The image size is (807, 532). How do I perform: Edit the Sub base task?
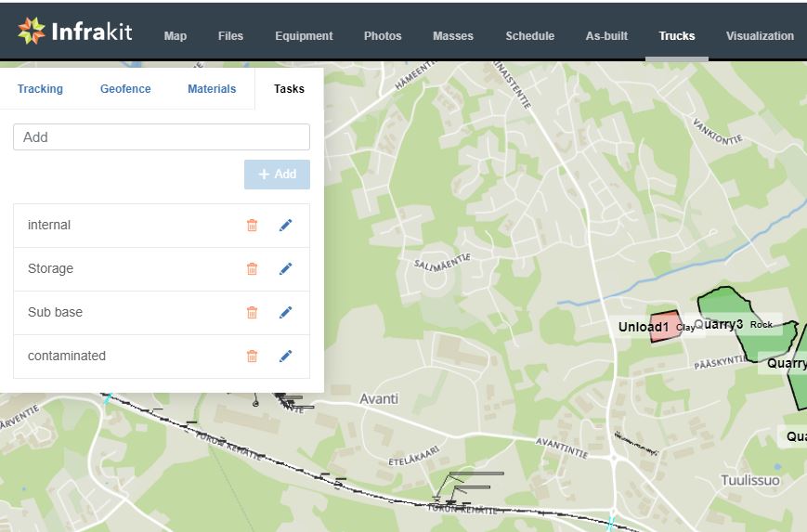tap(286, 312)
